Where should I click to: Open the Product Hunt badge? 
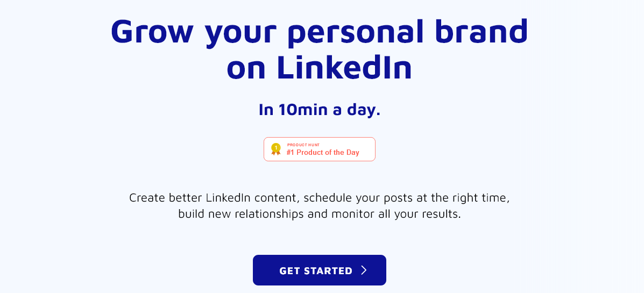click(x=320, y=149)
